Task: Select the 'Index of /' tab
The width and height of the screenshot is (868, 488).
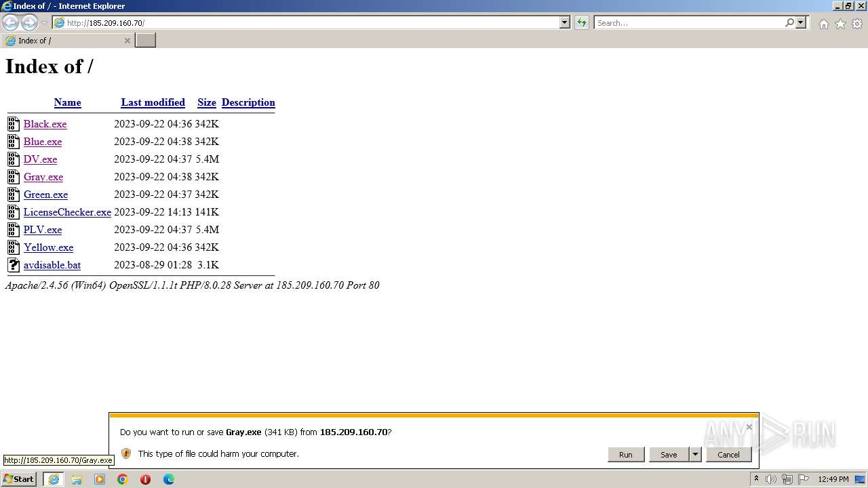Action: (x=68, y=41)
